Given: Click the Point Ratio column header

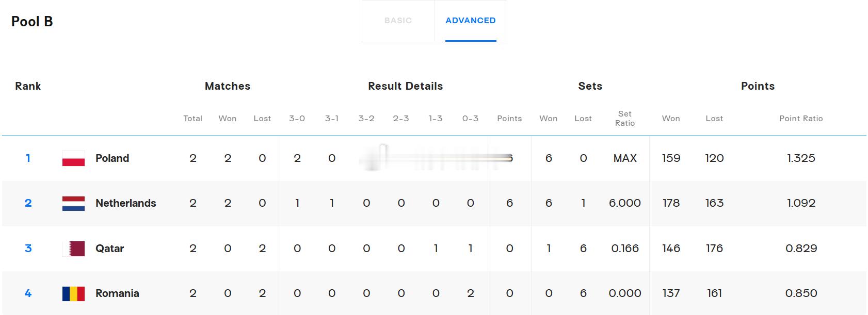Looking at the screenshot, I should click(801, 119).
